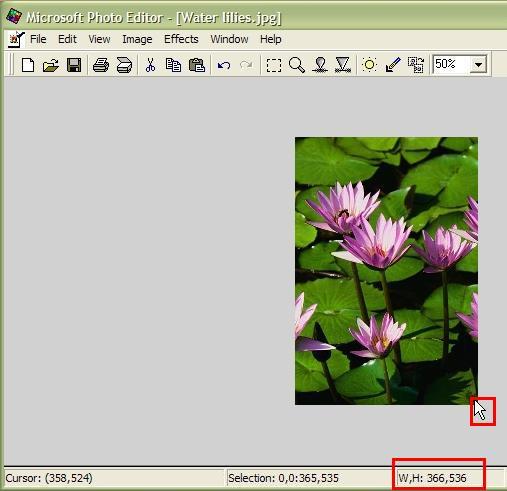Cut the selection with the scissors icon
Viewport: 507px width, 491px height.
pos(150,65)
